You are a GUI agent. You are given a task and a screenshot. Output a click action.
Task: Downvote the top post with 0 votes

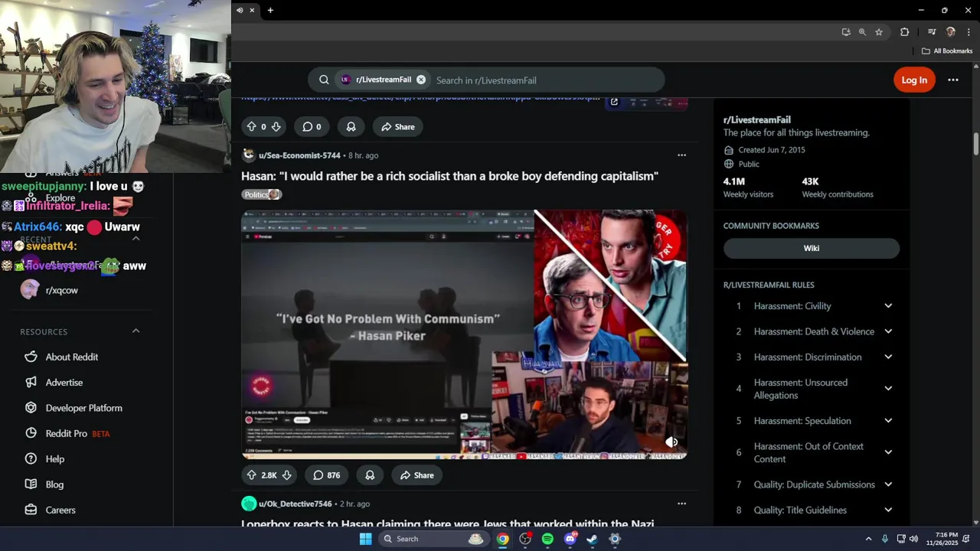pos(276,127)
